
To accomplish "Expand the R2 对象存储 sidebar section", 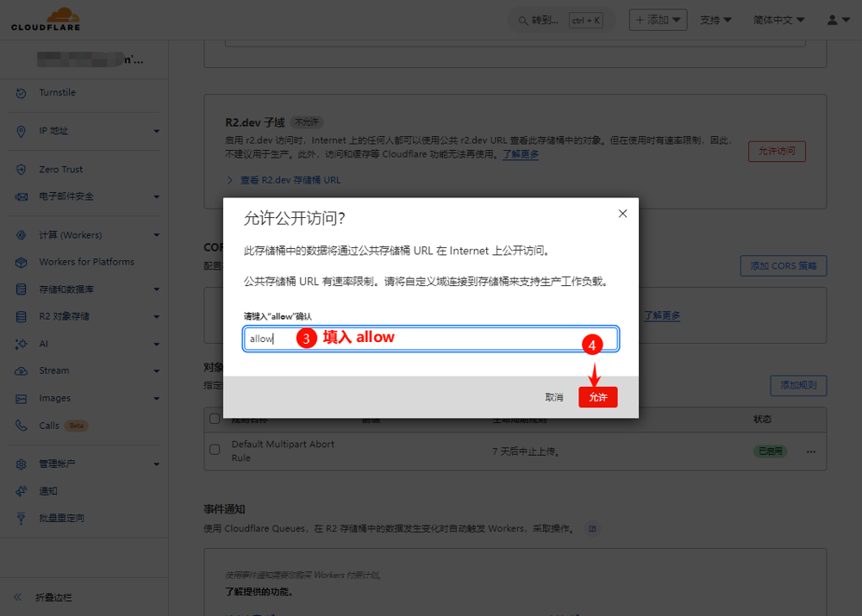I will click(x=156, y=316).
